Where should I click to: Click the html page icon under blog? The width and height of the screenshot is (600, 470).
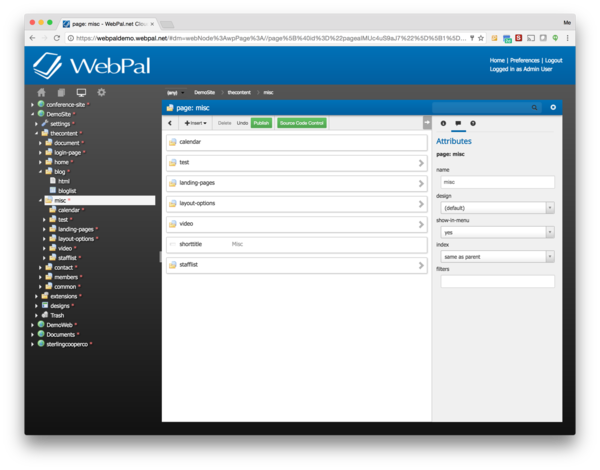pos(53,181)
